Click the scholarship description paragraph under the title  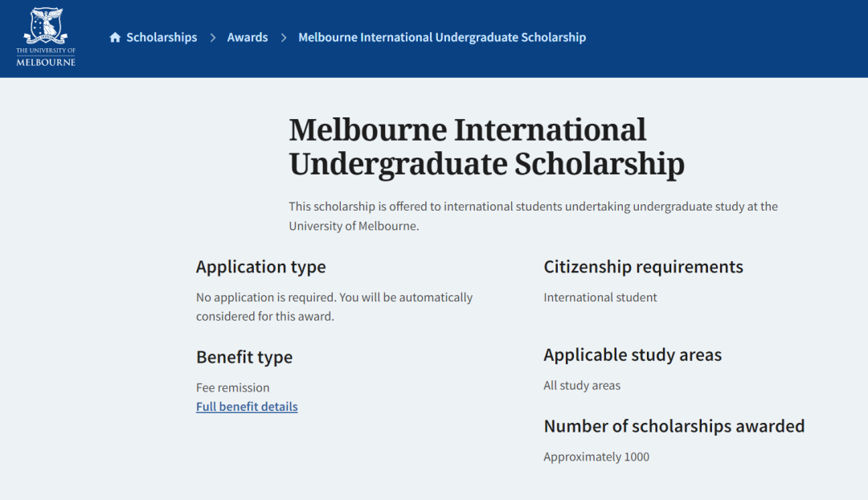tap(533, 215)
